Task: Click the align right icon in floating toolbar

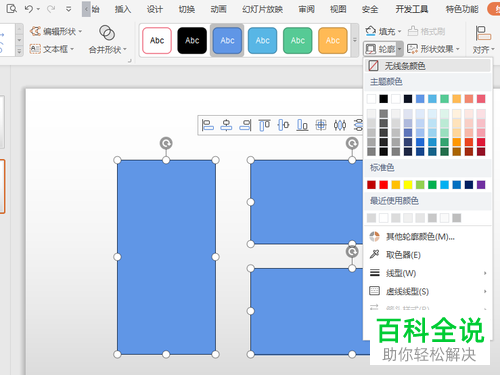Action: pyautogui.click(x=245, y=125)
